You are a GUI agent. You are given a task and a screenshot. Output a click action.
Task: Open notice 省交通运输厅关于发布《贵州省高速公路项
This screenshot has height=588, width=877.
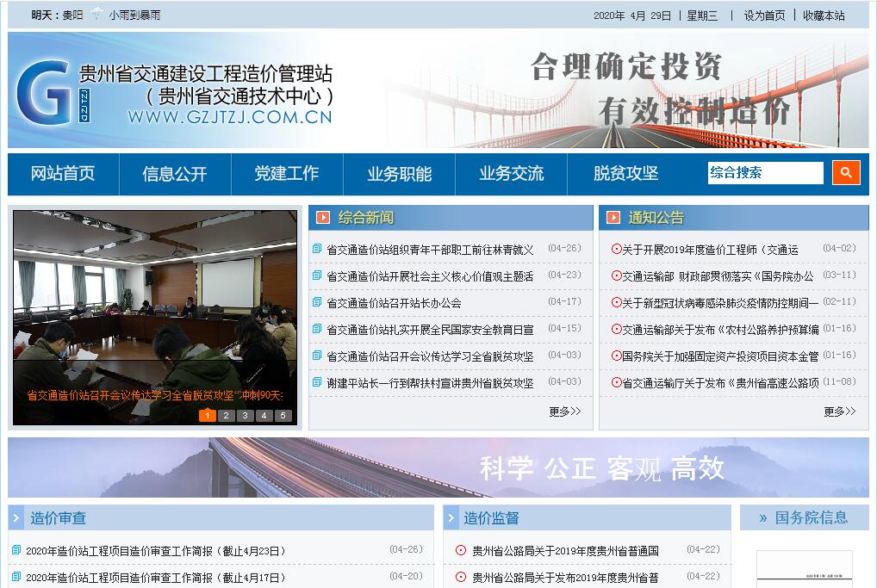720,383
